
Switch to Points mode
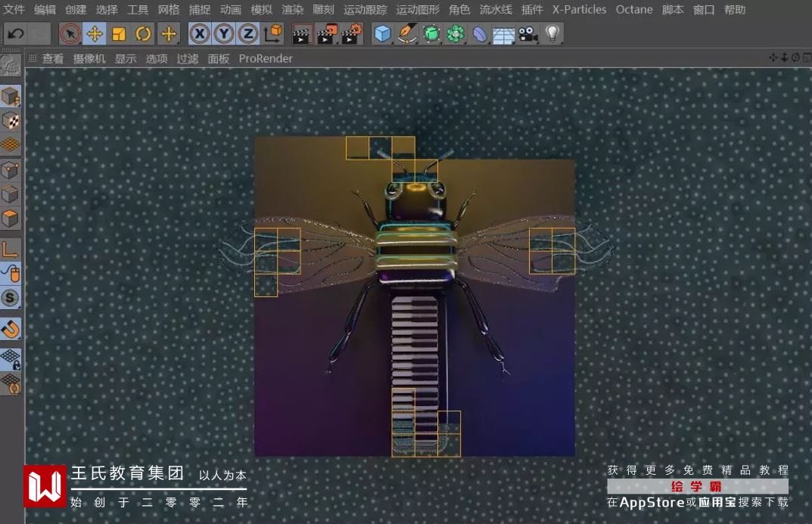point(11,169)
